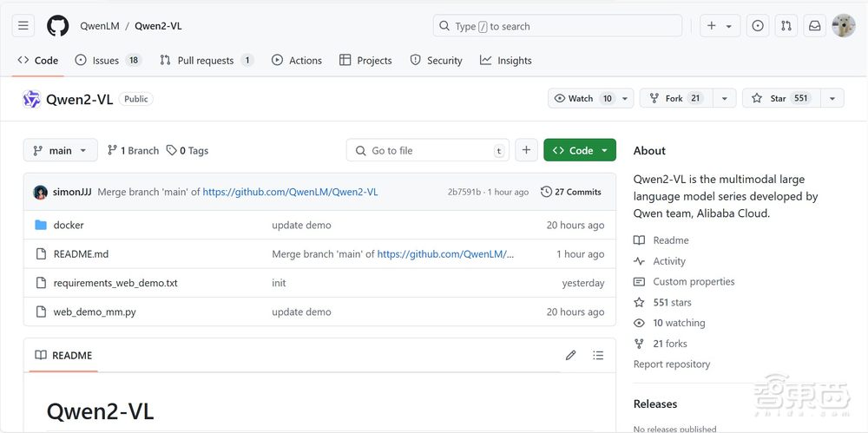Click the add file plus button
Image resolution: width=868 pixels, height=433 pixels.
click(x=526, y=150)
